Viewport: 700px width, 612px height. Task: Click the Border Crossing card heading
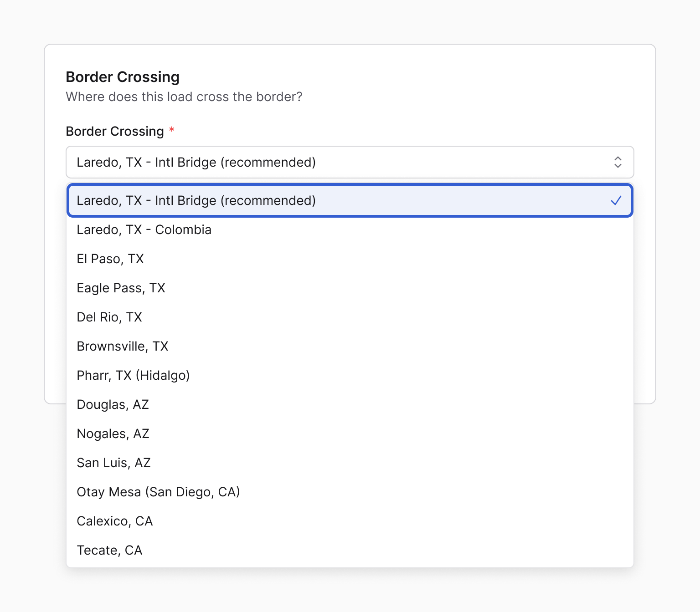(123, 77)
